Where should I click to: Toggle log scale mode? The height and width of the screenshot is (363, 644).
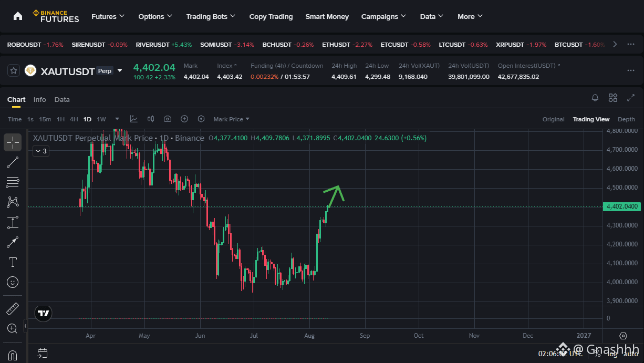pos(612,354)
